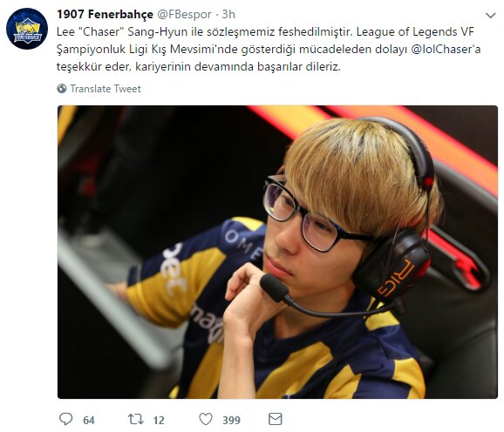This screenshot has width=504, height=432.
Task: Enlarge the Chaser player photo
Action: click(277, 252)
